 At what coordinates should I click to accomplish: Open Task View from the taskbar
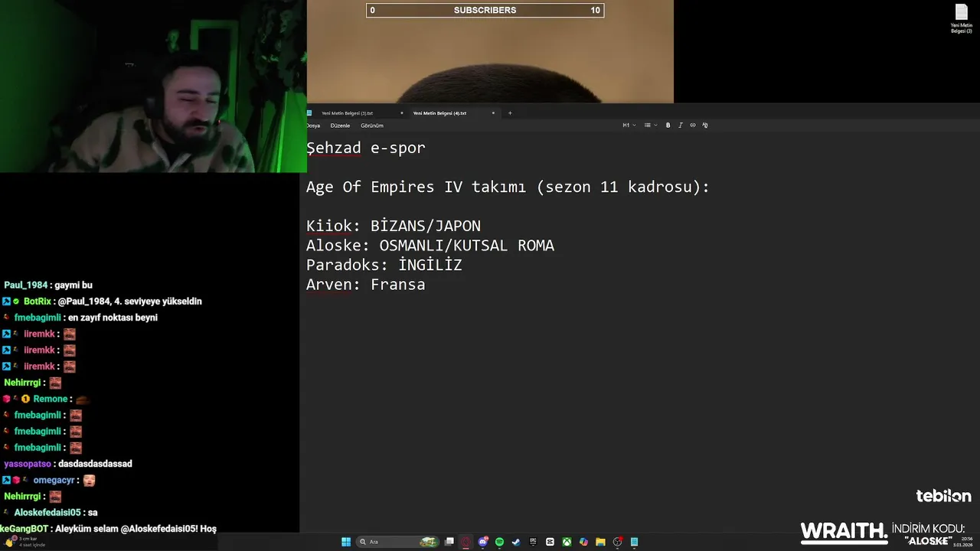click(449, 542)
